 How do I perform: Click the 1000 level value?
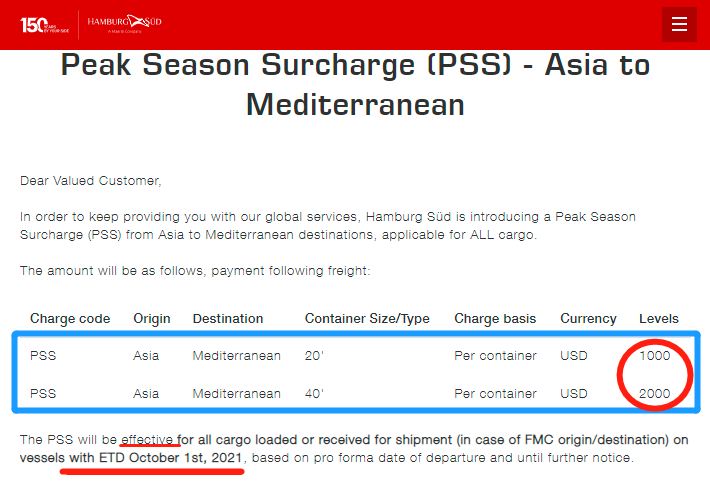655,356
